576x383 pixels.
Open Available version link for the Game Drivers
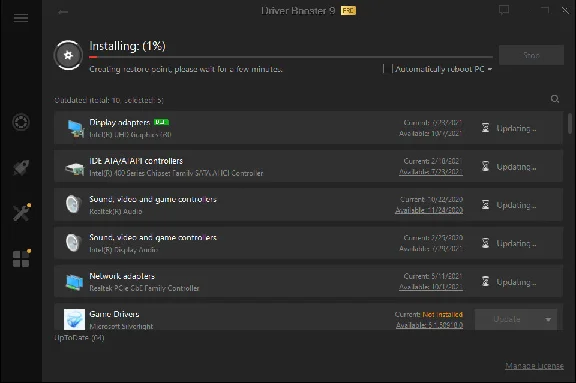429,325
